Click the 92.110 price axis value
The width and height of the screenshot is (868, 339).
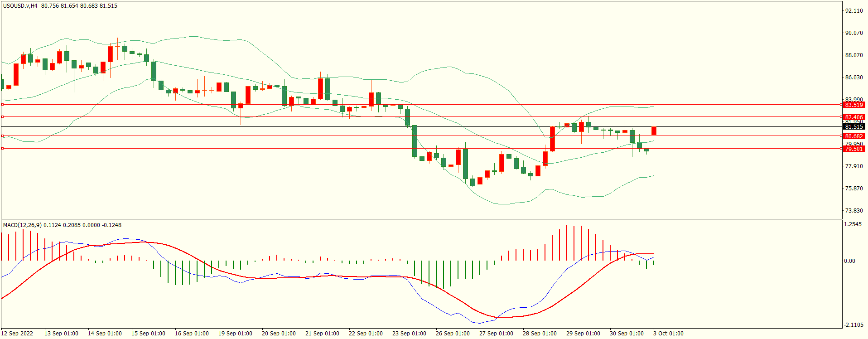tap(854, 11)
